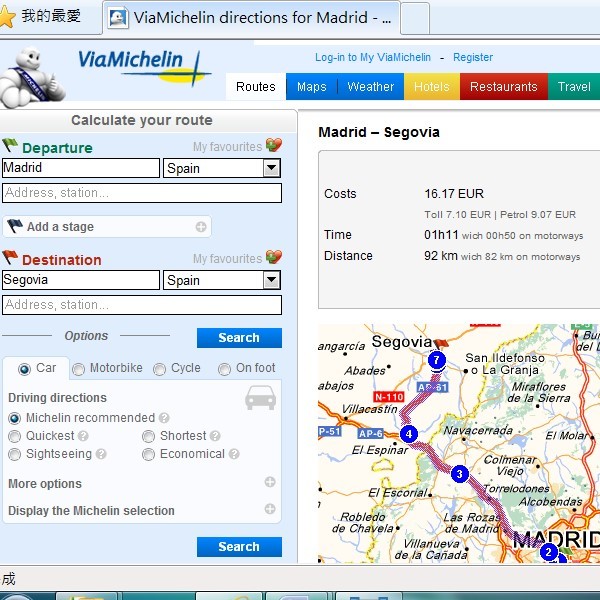Click the N-110 road shield on map
This screenshot has height=600, width=600.
[x=388, y=397]
